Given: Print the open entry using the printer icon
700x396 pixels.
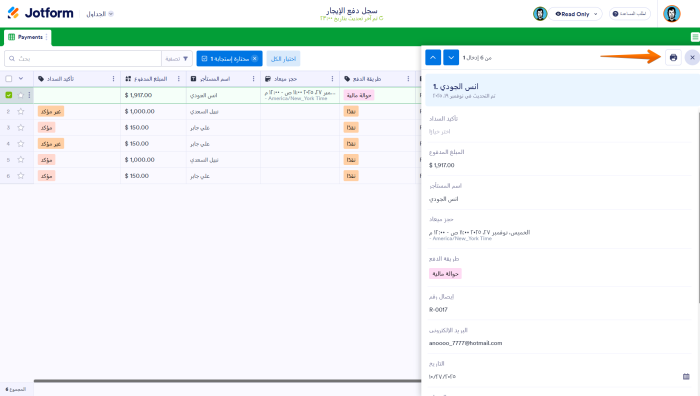Looking at the screenshot, I should tap(673, 58).
